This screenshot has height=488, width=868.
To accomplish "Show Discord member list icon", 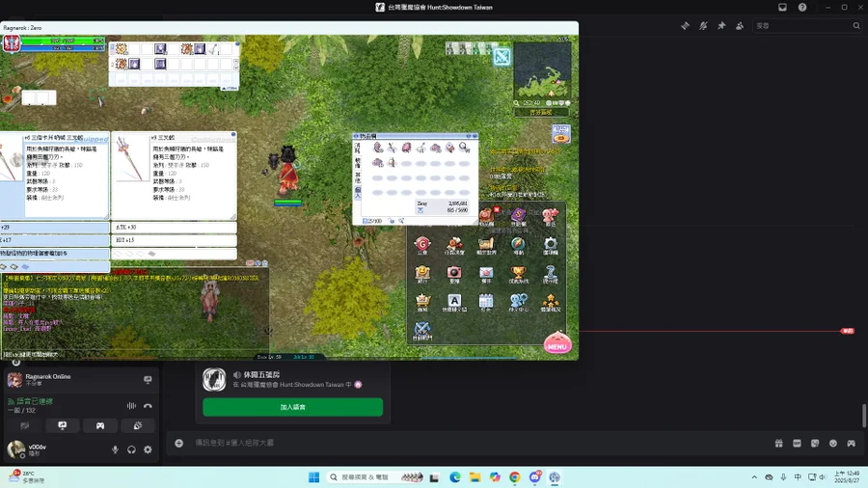I will pyautogui.click(x=740, y=25).
